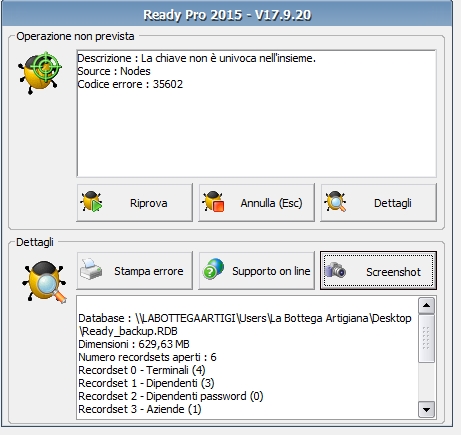Click the bug with green play arrow icon

tap(92, 201)
